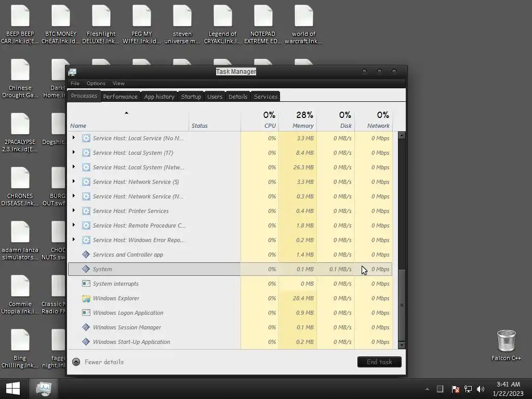This screenshot has width=532, height=399.
Task: Select the Chinese Drought Game desktop file
Action: pyautogui.click(x=20, y=79)
